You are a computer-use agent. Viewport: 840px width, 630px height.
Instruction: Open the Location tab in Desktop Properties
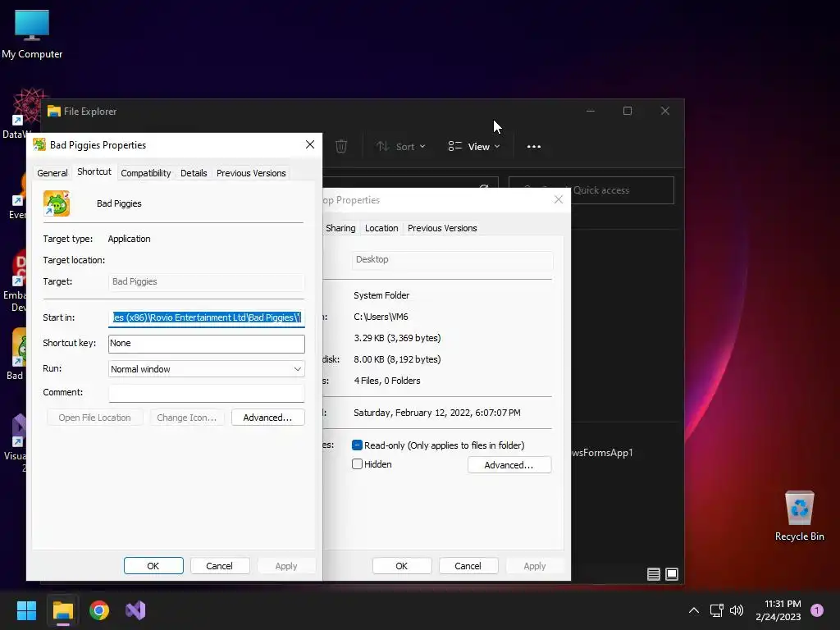click(381, 228)
